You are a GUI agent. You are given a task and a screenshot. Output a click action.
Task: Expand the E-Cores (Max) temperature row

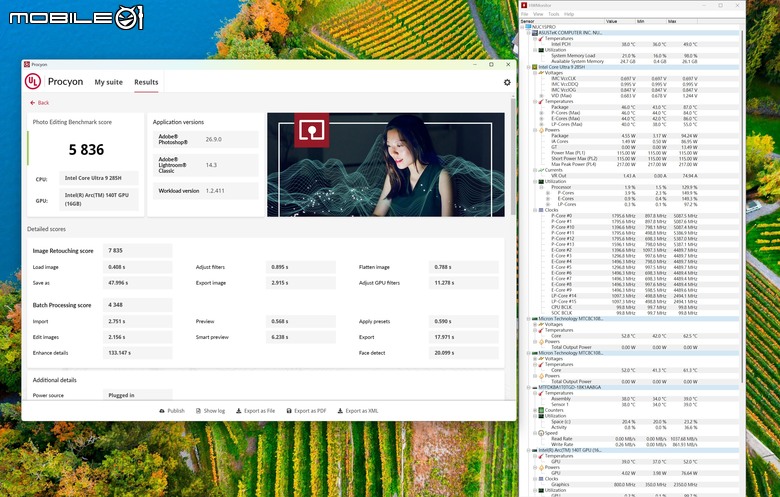pos(541,118)
